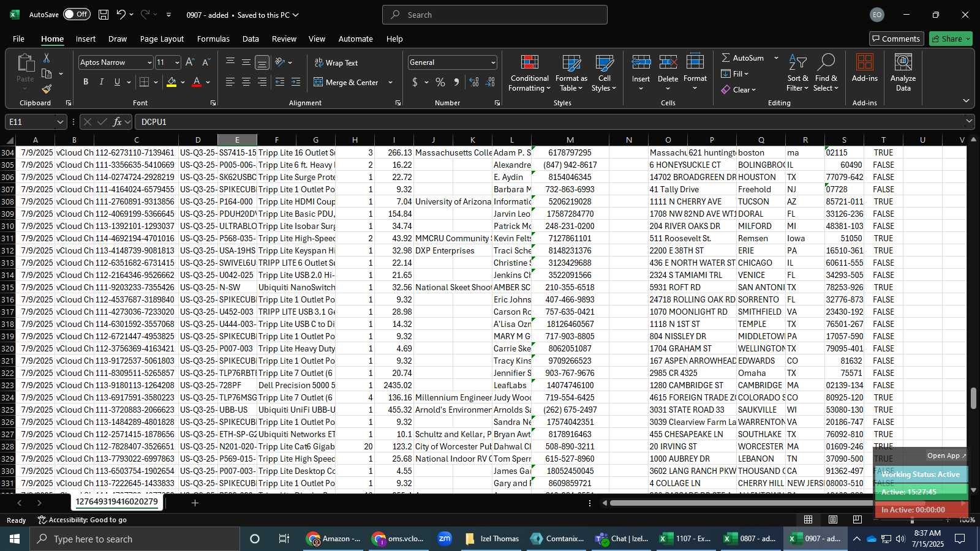This screenshot has height=551, width=980.
Task: Click the Format Painter brush icon
Action: point(47,89)
